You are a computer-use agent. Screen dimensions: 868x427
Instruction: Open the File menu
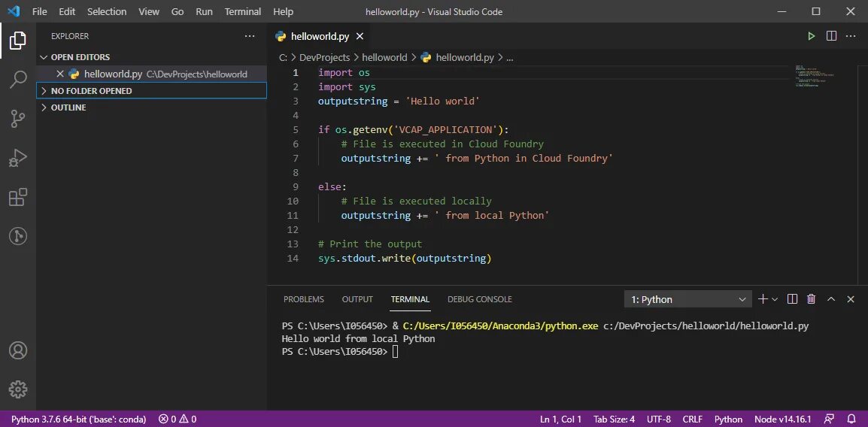click(x=39, y=11)
